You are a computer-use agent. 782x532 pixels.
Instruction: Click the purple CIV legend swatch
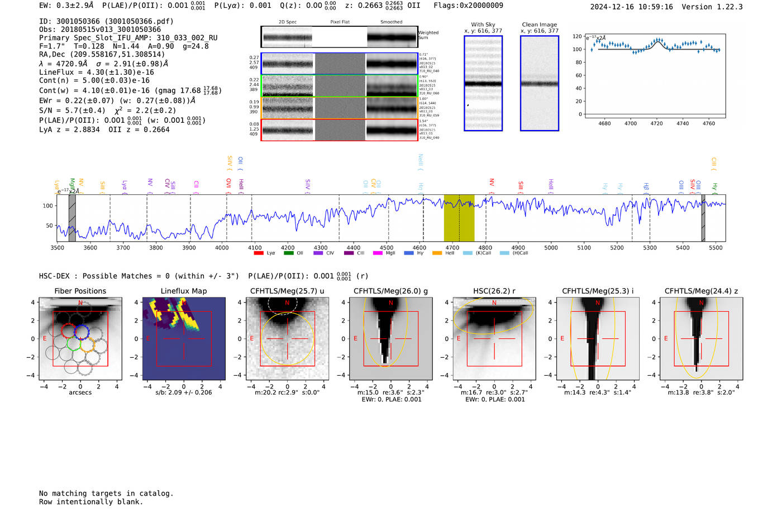click(x=318, y=253)
